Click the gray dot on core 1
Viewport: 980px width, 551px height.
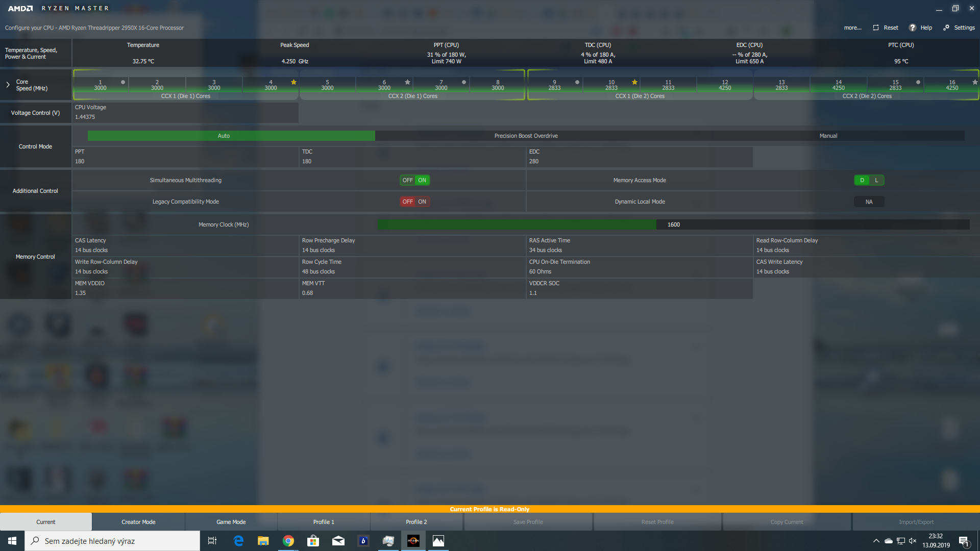click(x=123, y=82)
